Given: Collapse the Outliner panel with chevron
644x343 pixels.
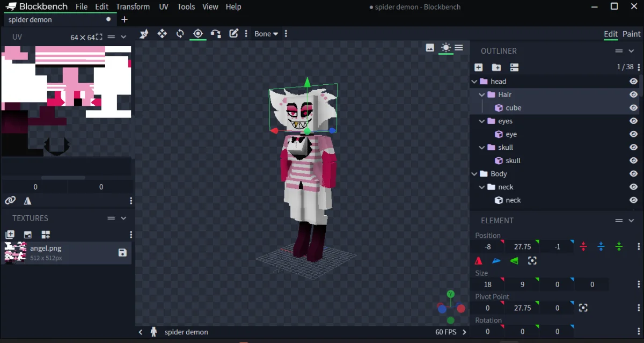Looking at the screenshot, I should [632, 51].
